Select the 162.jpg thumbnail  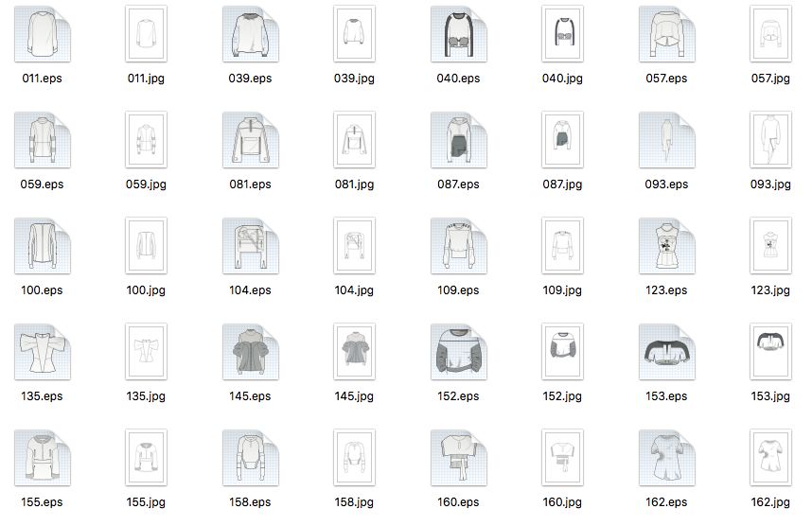click(770, 458)
